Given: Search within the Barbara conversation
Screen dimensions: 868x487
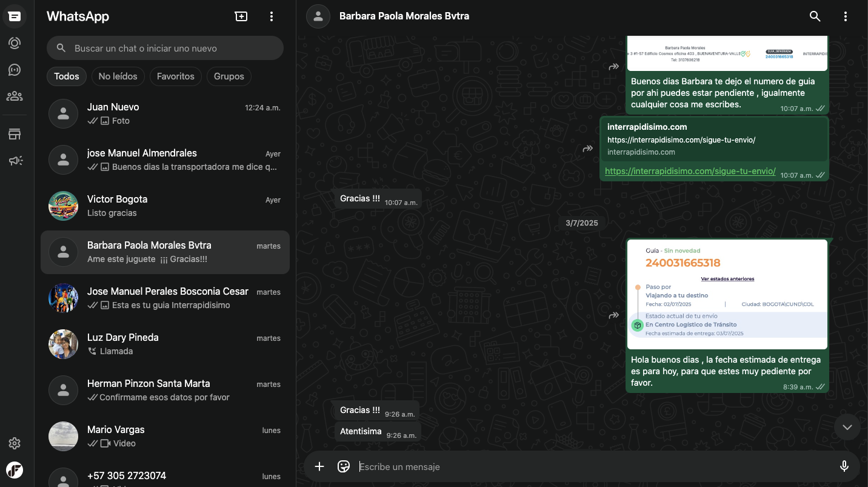Looking at the screenshot, I should (815, 16).
